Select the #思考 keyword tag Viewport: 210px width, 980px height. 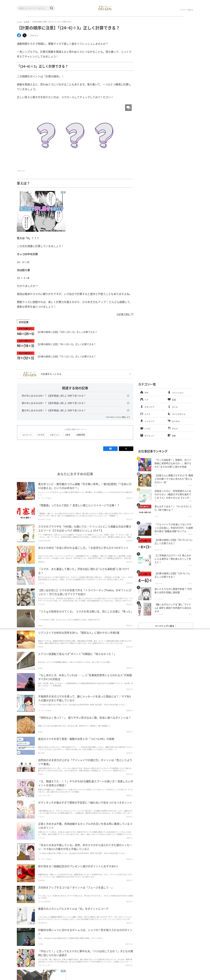point(67,434)
